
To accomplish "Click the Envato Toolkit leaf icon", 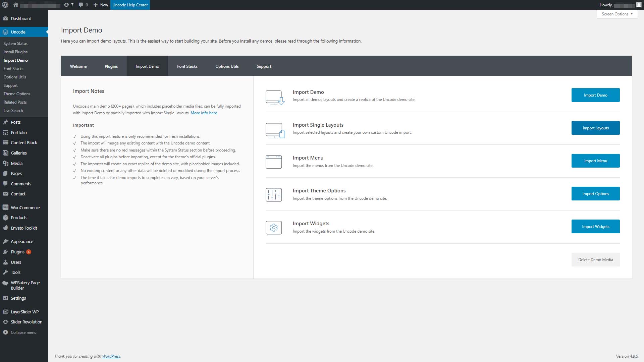I will pos(5,228).
